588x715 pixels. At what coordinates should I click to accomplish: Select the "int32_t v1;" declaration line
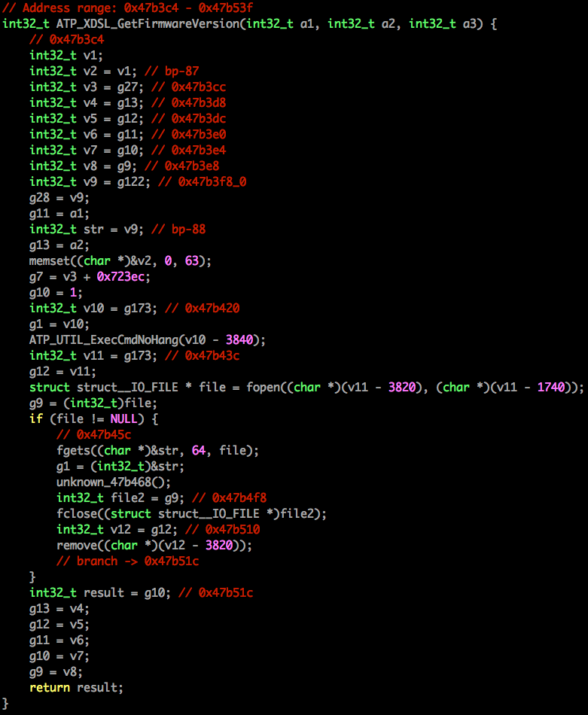[66, 55]
